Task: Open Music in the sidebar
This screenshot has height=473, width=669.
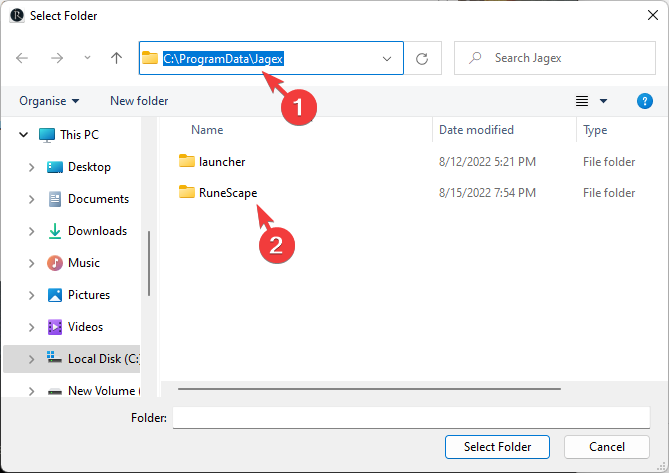Action: (84, 263)
